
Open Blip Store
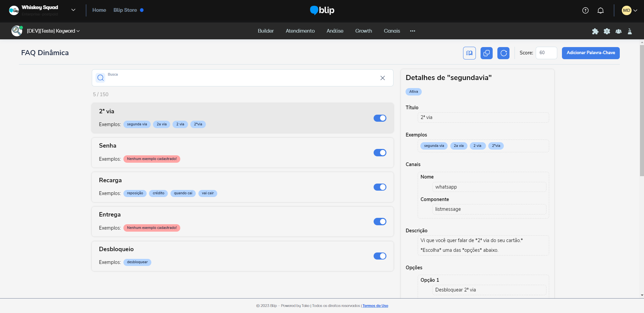click(x=125, y=10)
